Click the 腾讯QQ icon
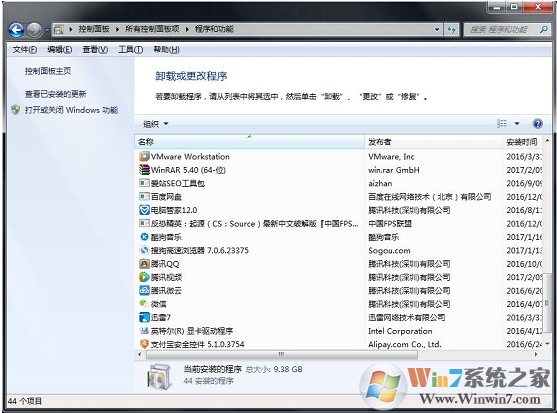Viewport: 557px width, 413px height. (x=144, y=264)
